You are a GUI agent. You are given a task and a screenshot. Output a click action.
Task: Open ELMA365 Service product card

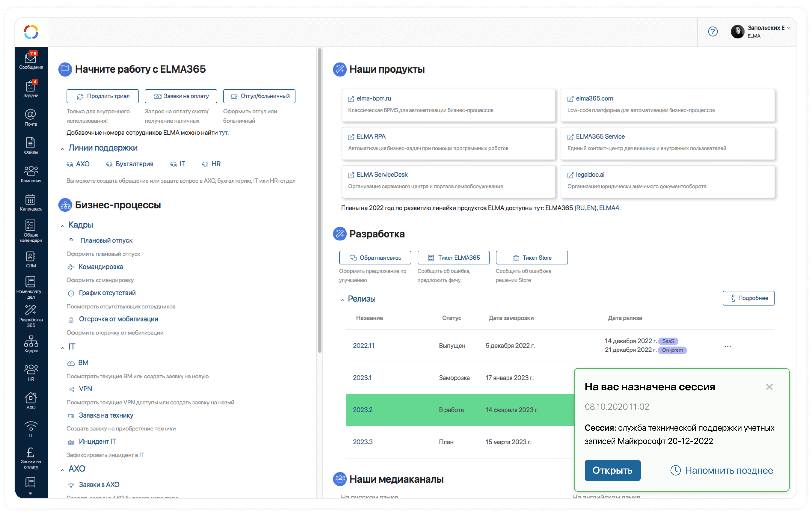tap(667, 143)
